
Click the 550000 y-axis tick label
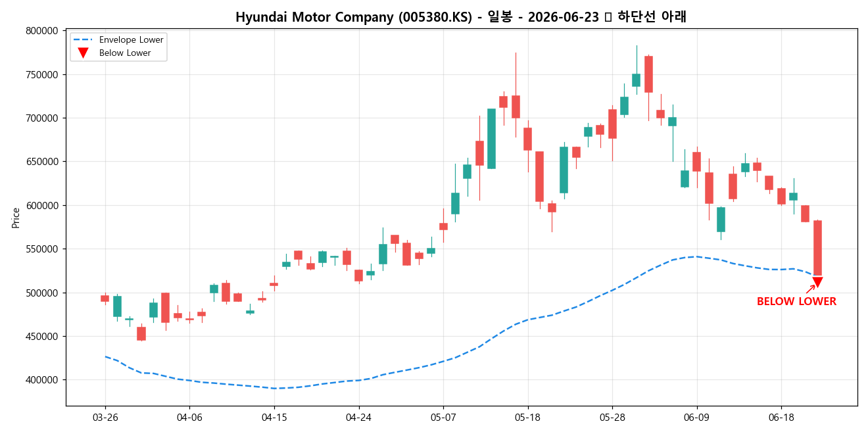[42, 249]
